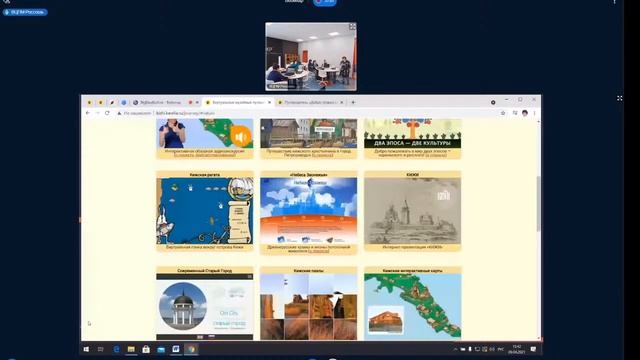Open Chrome from the taskbar
This screenshot has height=360, width=640.
(191, 349)
